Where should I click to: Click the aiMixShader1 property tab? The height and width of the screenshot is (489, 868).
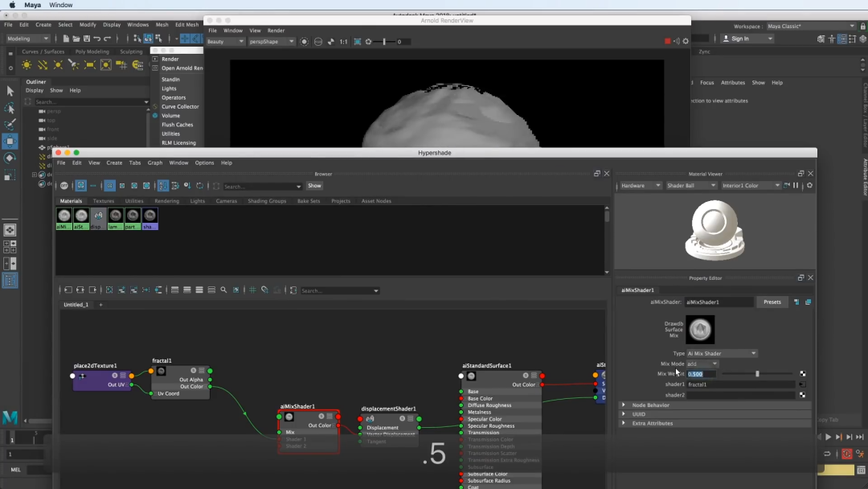coord(637,290)
